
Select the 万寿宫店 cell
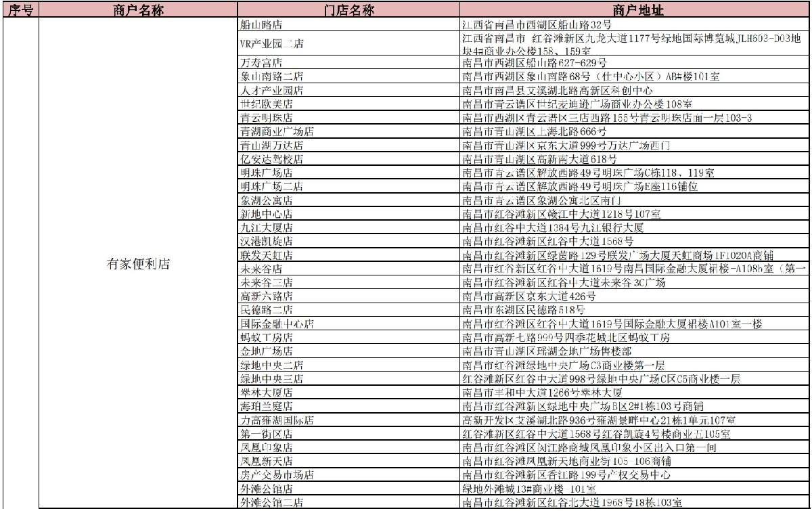click(x=348, y=63)
